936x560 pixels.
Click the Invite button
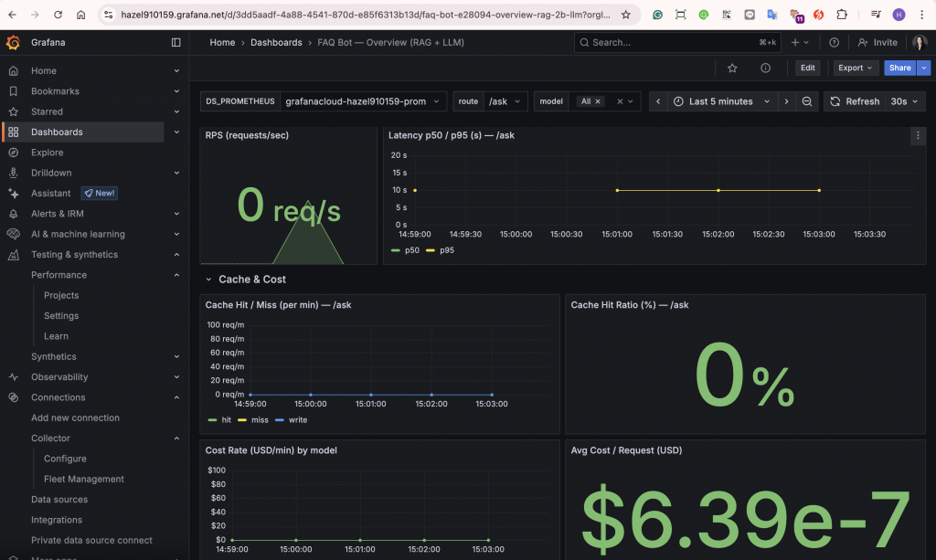[x=877, y=42]
